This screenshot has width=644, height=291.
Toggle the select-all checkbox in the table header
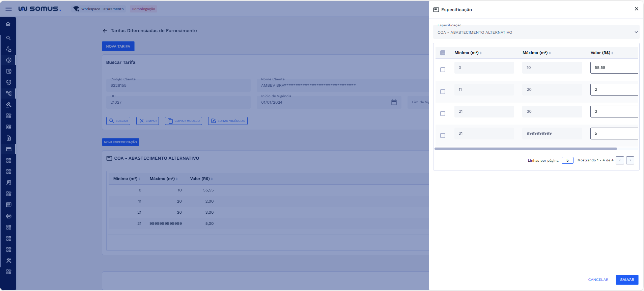pyautogui.click(x=443, y=53)
